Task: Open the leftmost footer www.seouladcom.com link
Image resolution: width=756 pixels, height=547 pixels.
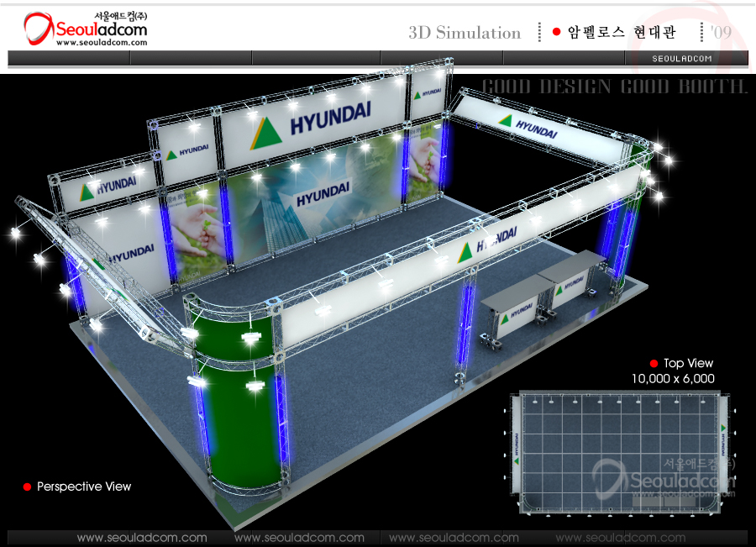Action: pyautogui.click(x=141, y=538)
